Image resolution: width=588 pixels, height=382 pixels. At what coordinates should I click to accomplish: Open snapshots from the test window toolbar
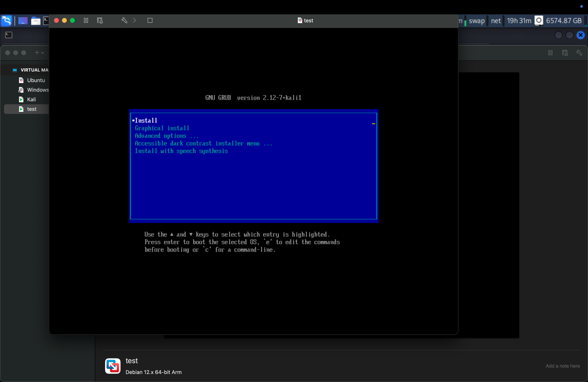(100, 21)
